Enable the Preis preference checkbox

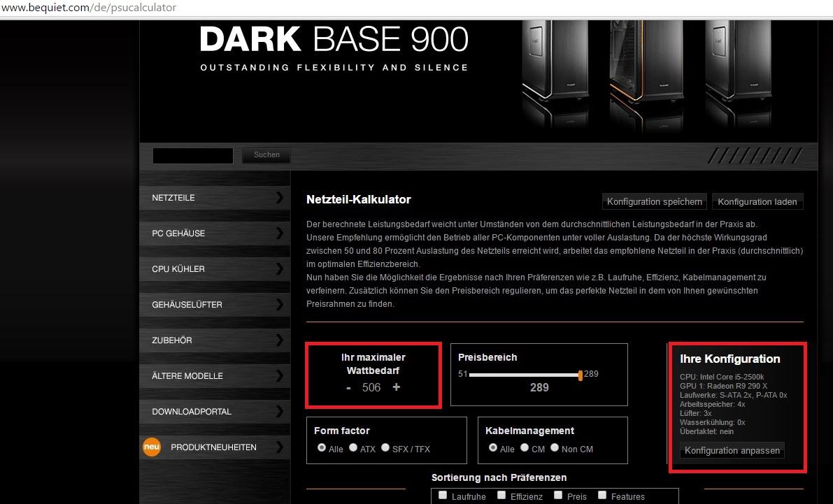tap(558, 495)
